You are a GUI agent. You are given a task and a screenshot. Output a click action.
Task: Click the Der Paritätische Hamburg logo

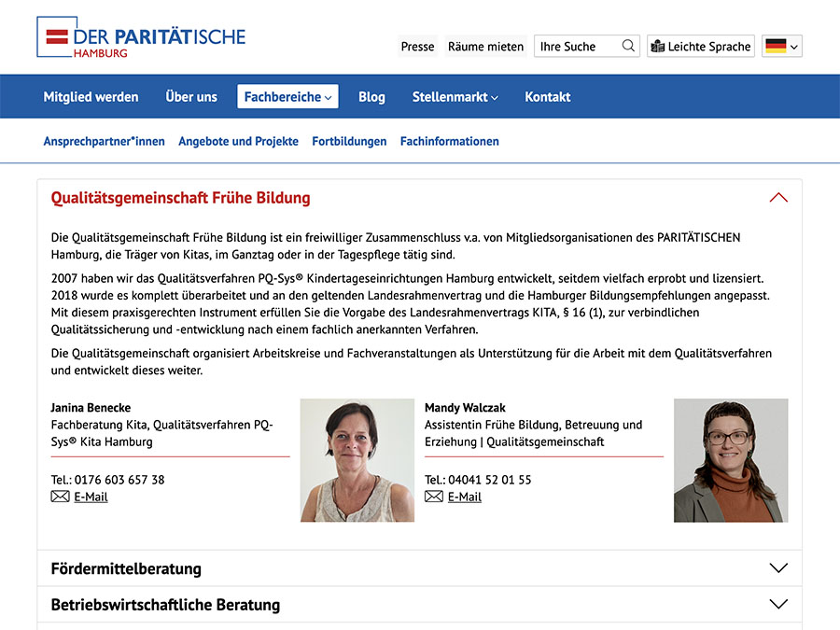pos(141,38)
